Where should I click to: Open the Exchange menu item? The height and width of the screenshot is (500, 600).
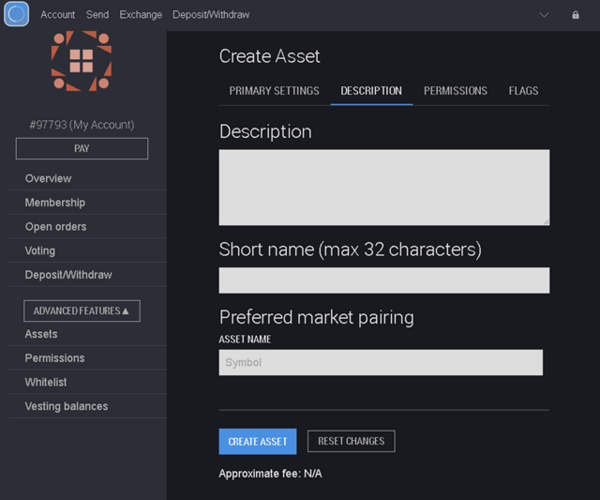[x=140, y=15]
